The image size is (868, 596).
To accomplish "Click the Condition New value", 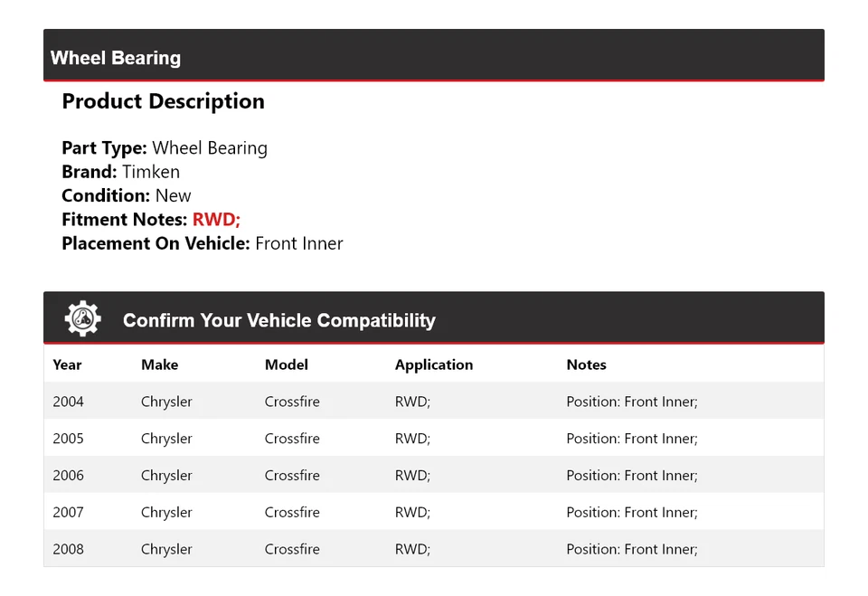I will coord(173,195).
